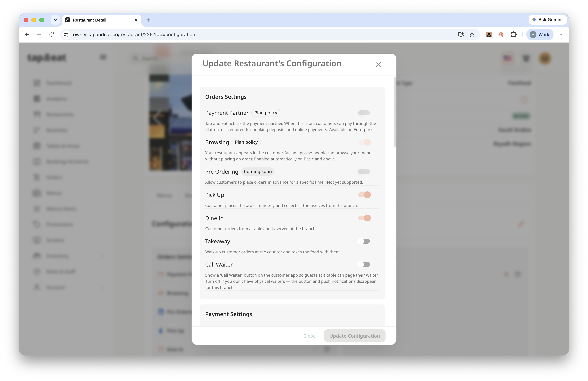Open the browser extensions puzzle icon
588x381 pixels.
[x=514, y=35]
